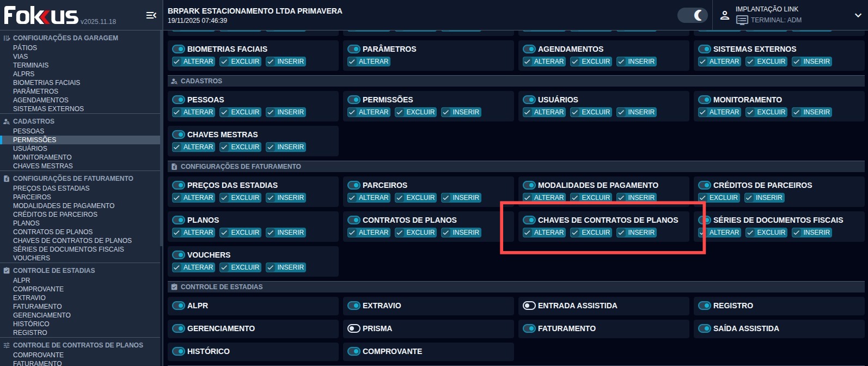Select VOUCHERS in the sidebar menu

[32, 258]
